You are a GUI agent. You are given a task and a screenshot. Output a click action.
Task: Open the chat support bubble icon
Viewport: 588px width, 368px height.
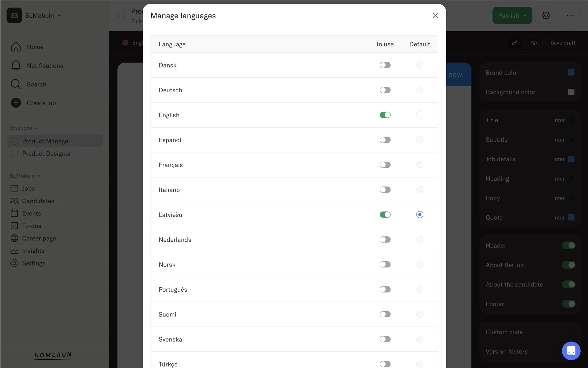[x=571, y=351]
